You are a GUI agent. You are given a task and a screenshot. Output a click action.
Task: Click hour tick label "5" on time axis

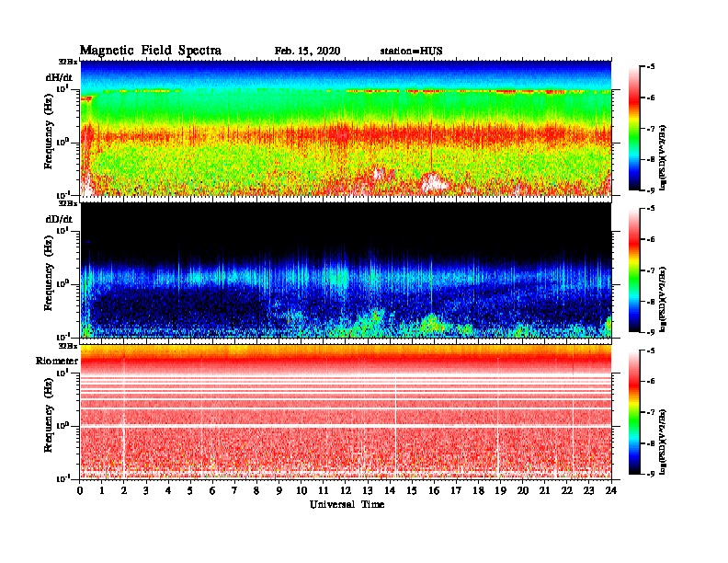coord(190,490)
